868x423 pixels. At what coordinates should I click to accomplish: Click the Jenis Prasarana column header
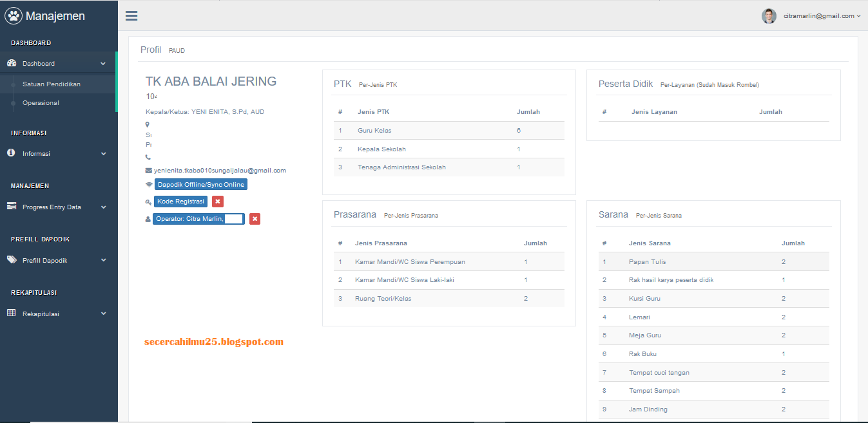[x=381, y=243]
